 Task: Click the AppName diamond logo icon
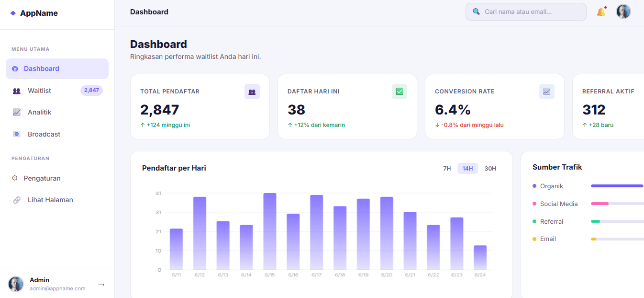13,13
